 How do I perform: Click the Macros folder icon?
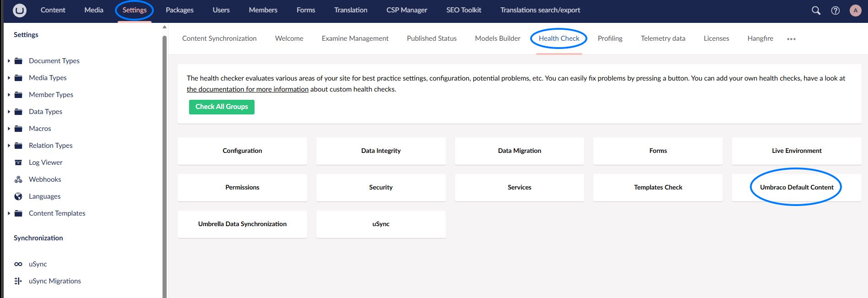[18, 129]
